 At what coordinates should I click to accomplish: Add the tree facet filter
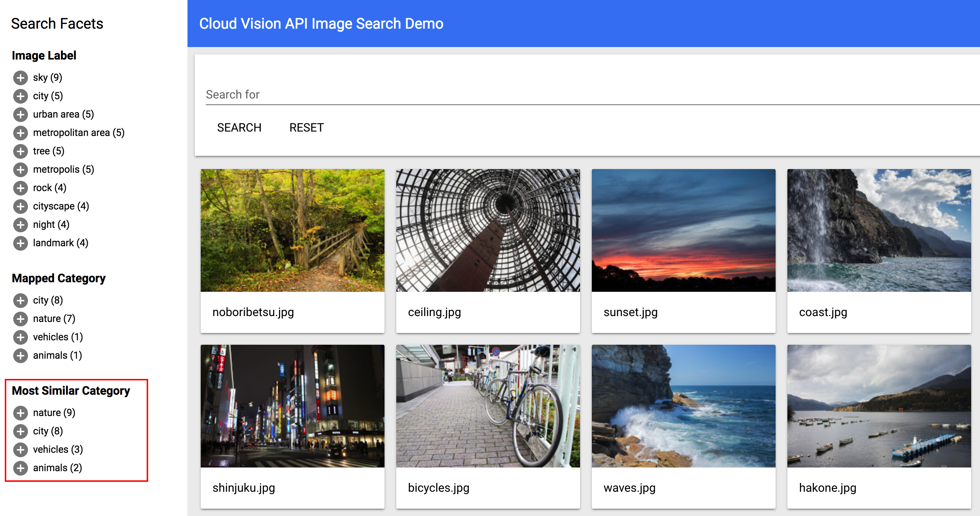pyautogui.click(x=21, y=151)
